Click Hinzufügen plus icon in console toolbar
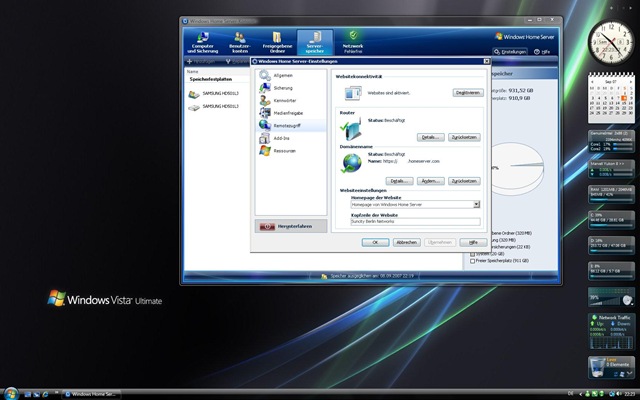This screenshot has height=400, width=640. pos(189,62)
